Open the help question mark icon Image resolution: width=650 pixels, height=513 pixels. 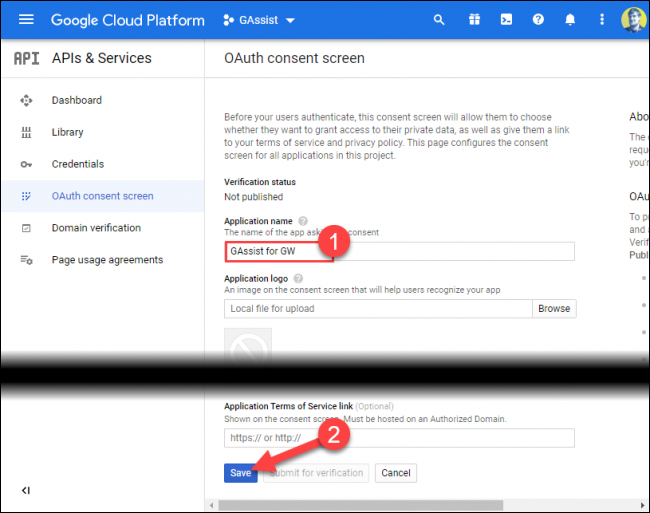click(538, 20)
